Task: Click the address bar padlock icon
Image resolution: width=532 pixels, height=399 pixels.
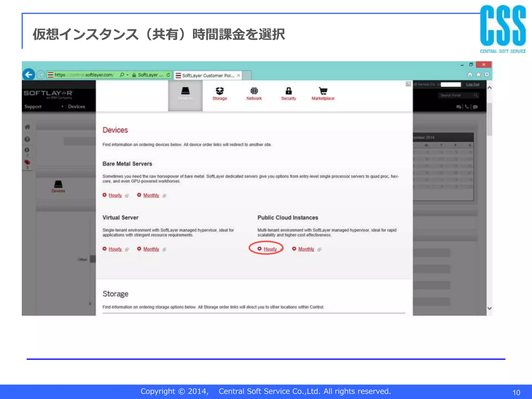Action: point(134,75)
